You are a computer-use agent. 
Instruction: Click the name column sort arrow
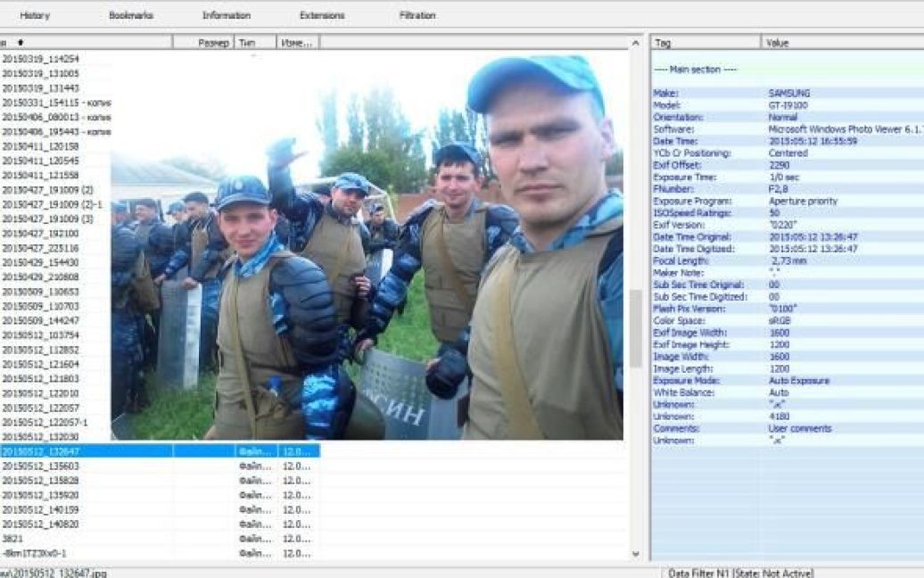[x=21, y=43]
